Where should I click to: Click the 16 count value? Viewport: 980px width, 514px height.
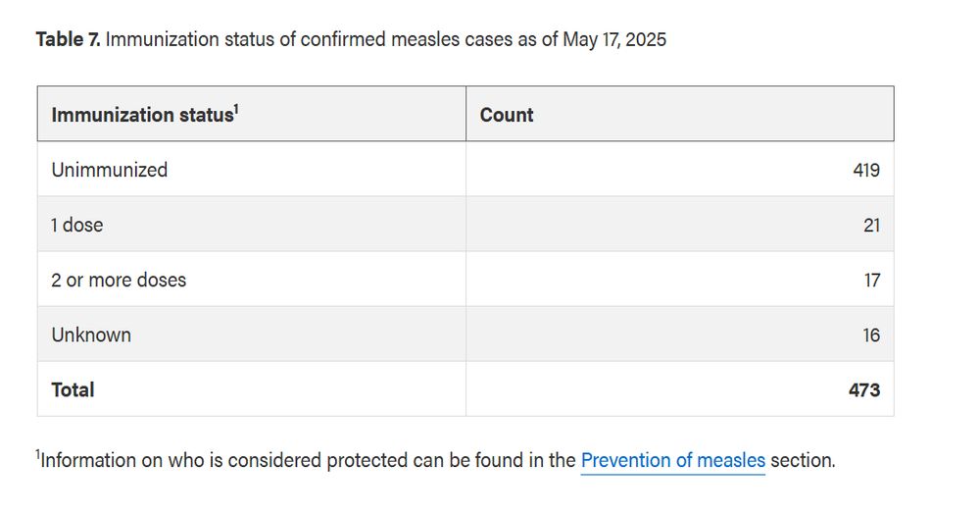coord(871,335)
